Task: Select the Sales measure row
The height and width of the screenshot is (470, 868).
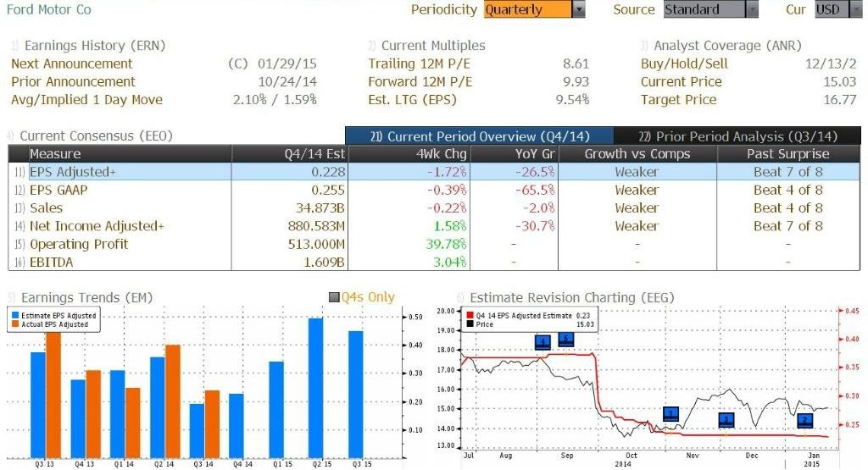Action: 434,208
